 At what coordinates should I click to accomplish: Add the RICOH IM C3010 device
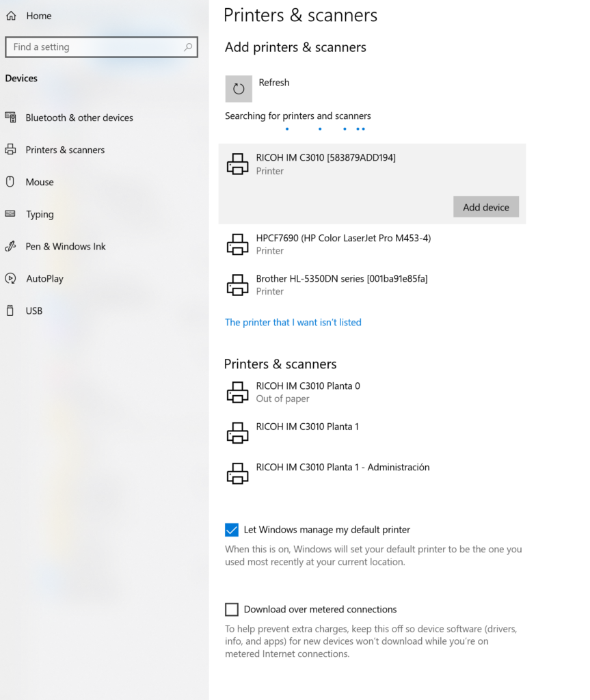pos(485,207)
